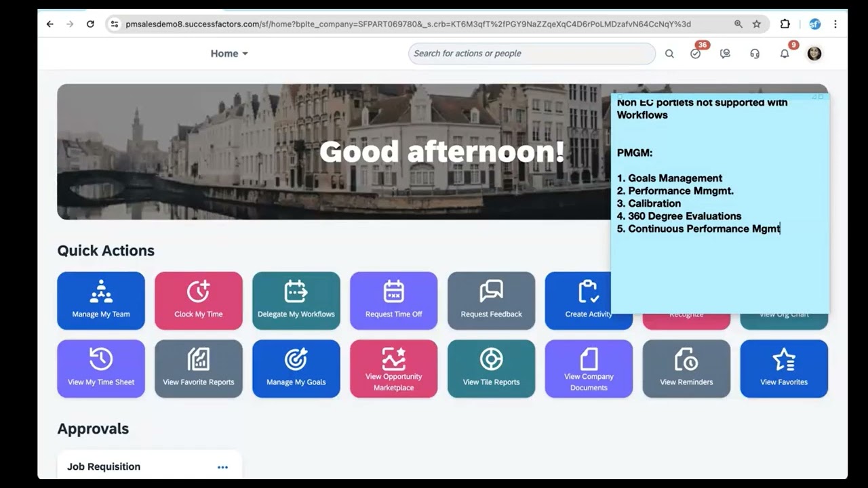Screen dimensions: 868x488
Task: Click the Good afternoon! banner heading
Action: [x=442, y=152]
